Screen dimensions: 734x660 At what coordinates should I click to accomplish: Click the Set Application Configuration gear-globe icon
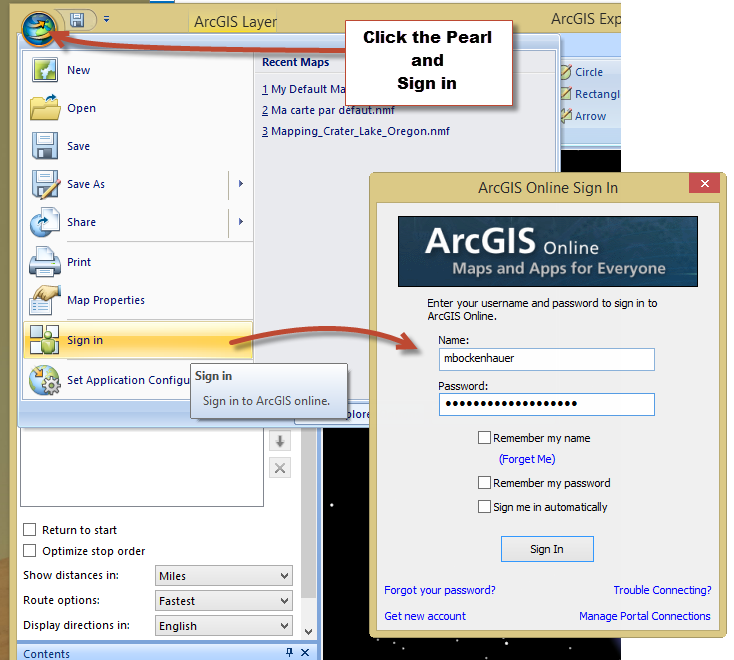coord(44,380)
